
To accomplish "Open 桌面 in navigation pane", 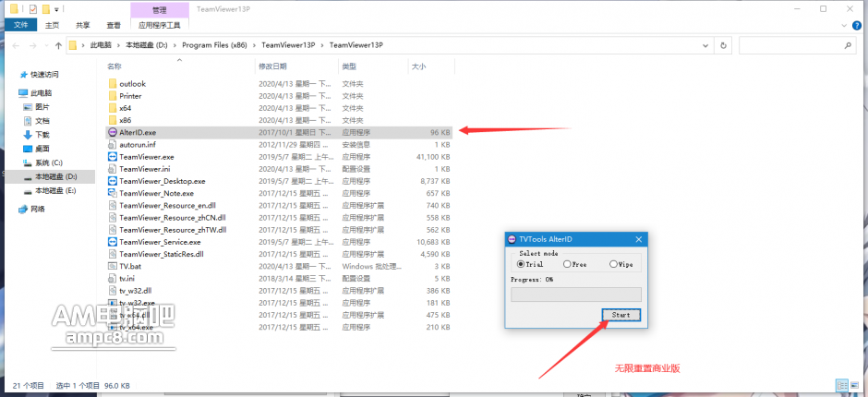I will coord(42,149).
